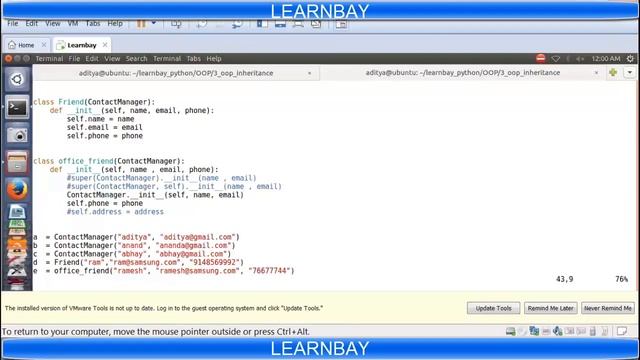Click the send Ctrl+Alt+Del toolbar icon
This screenshot has height=360, width=640.
pos(176,24)
